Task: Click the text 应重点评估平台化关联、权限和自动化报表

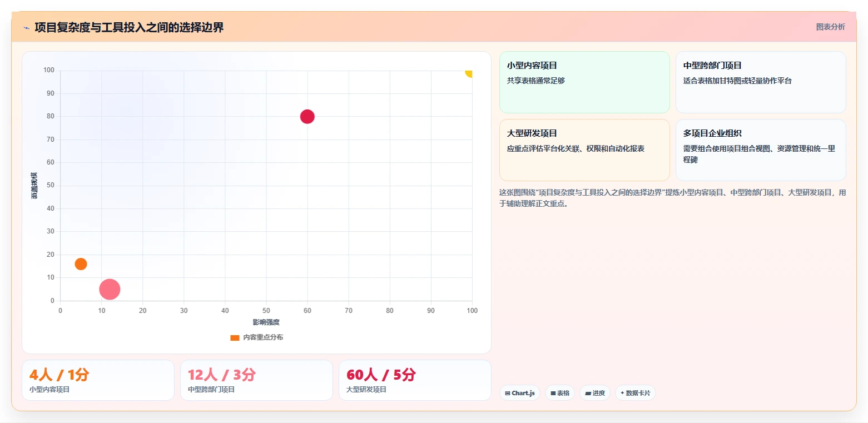Action: pyautogui.click(x=576, y=148)
